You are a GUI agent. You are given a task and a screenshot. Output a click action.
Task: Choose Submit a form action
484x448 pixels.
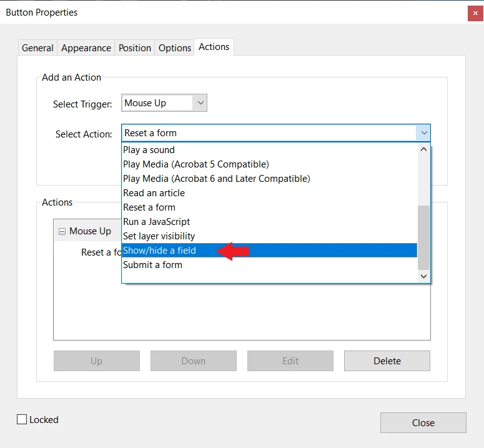tap(269, 265)
